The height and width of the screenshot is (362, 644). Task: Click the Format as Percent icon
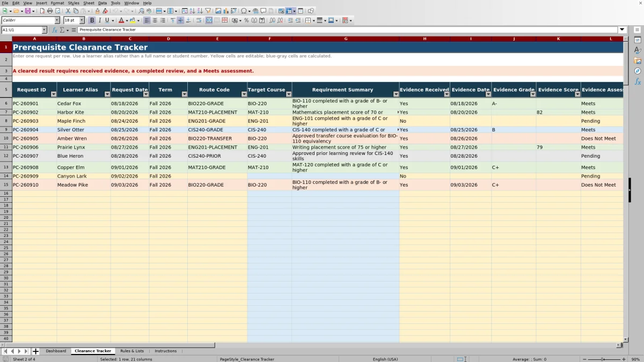(x=246, y=20)
